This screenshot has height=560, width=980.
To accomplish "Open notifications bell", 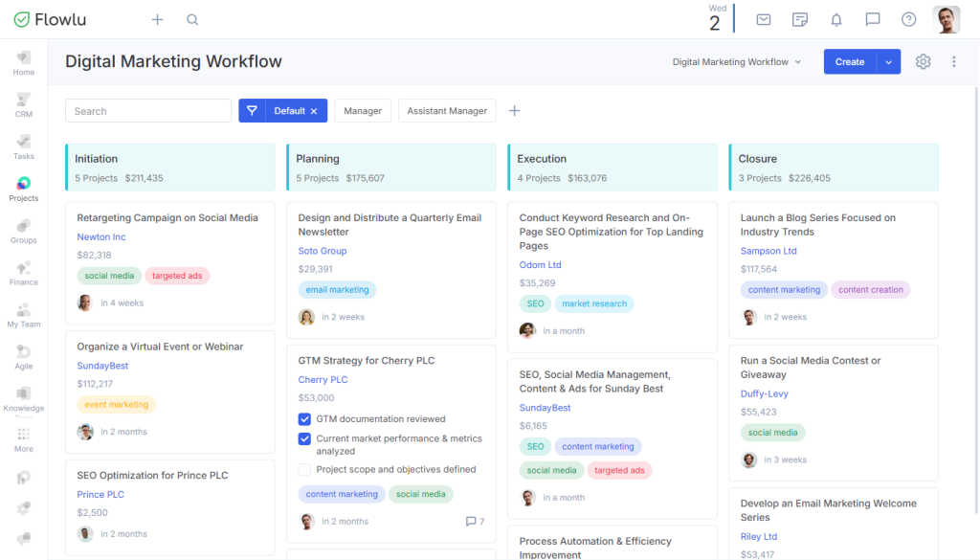I will tap(836, 19).
